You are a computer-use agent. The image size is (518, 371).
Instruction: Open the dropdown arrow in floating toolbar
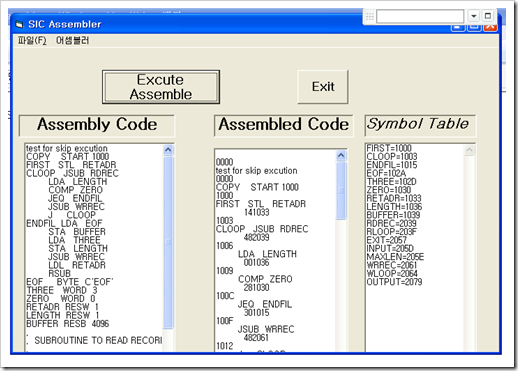point(474,16)
